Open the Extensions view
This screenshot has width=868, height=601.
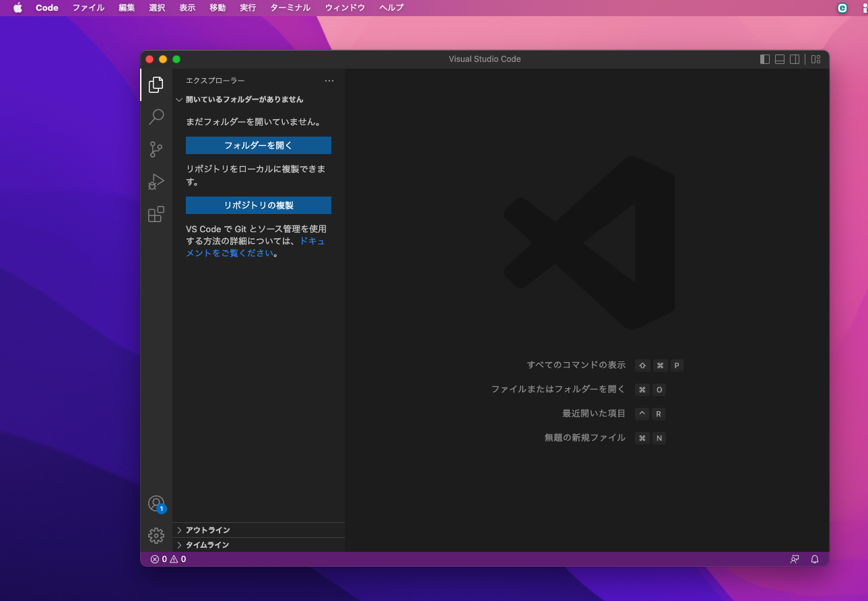156,214
